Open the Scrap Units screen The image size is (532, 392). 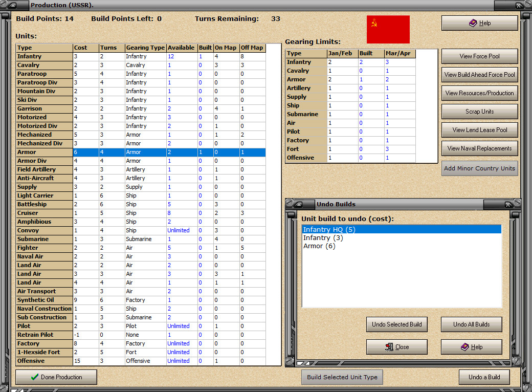[x=479, y=112]
